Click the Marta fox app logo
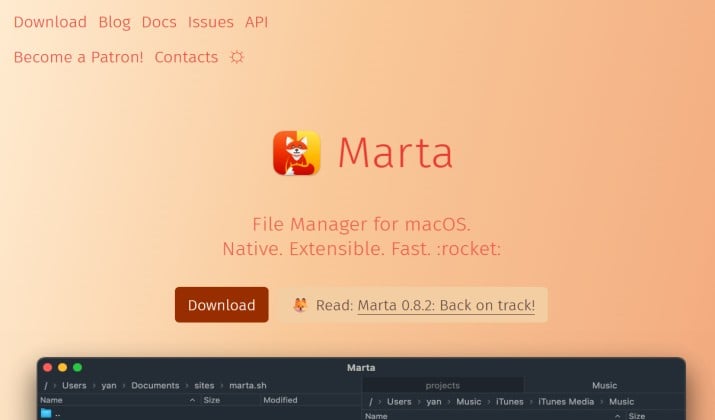Image resolution: width=715 pixels, height=420 pixels. tap(297, 153)
